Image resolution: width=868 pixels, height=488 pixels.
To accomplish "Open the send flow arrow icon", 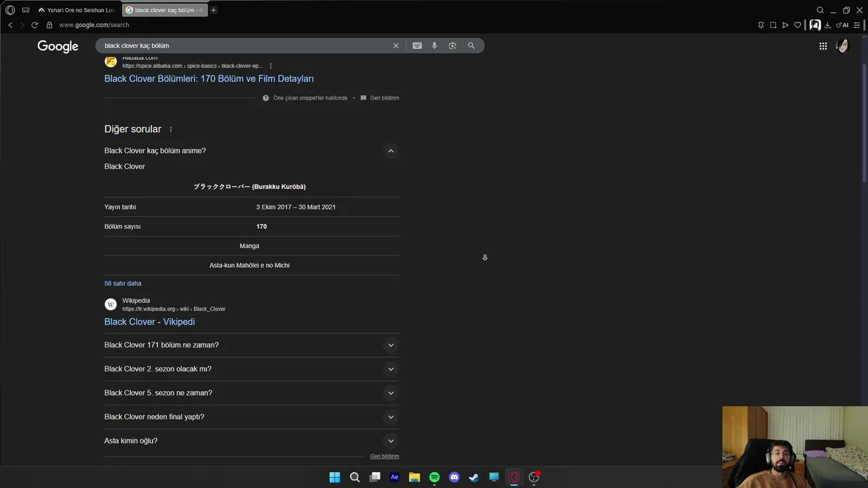I will pyautogui.click(x=785, y=25).
